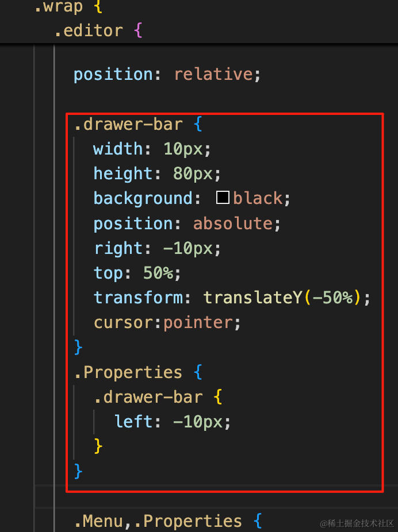The height and width of the screenshot is (532, 398).
Task: Click the word black after swatch
Action: click(258, 198)
